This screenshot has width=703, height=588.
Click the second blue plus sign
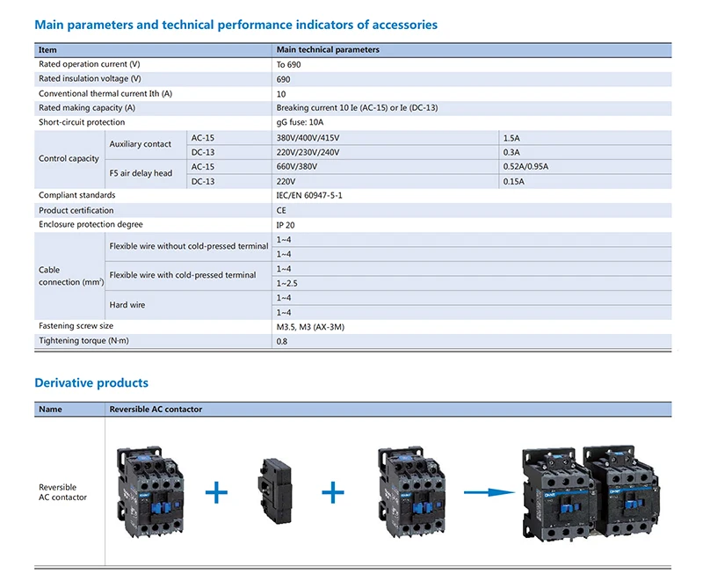(x=333, y=492)
